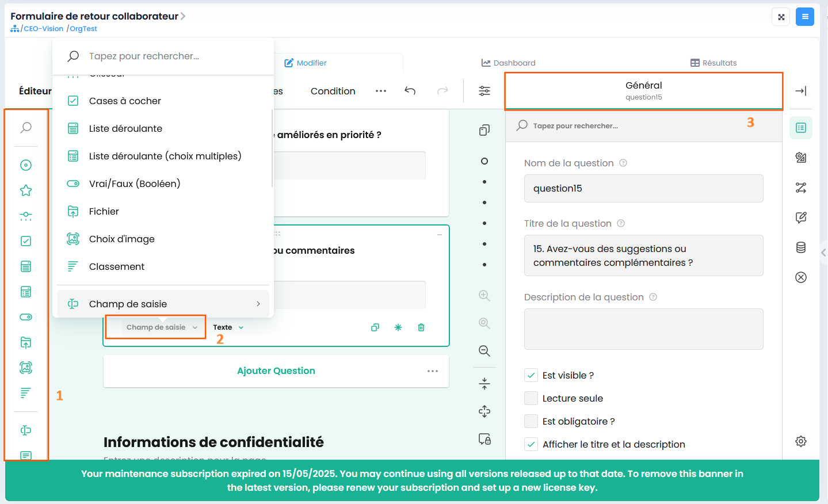Screen dimensions: 828x504
Task: Toggle Afficher le titre et la description checkbox
Action: [x=531, y=444]
